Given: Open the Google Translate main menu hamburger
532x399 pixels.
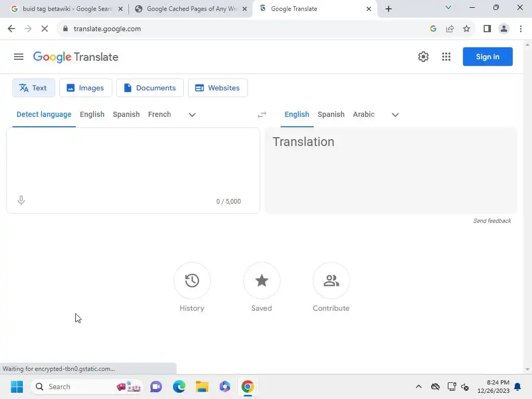Looking at the screenshot, I should [x=19, y=57].
